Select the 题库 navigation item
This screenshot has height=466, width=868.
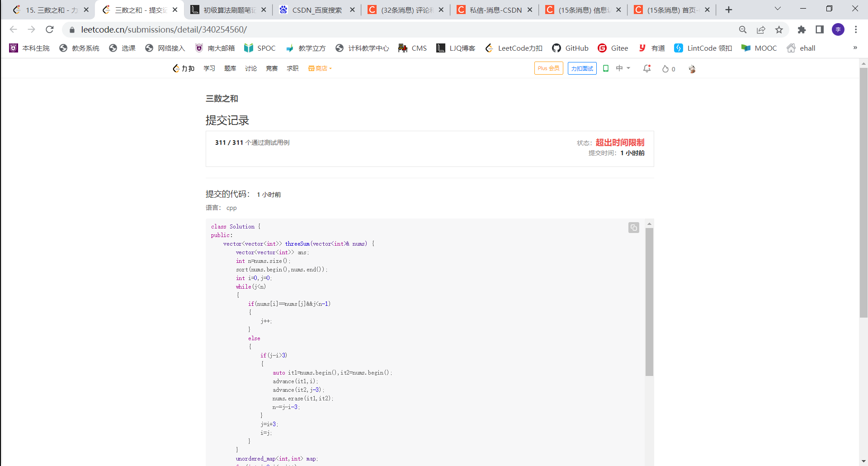pyautogui.click(x=230, y=68)
